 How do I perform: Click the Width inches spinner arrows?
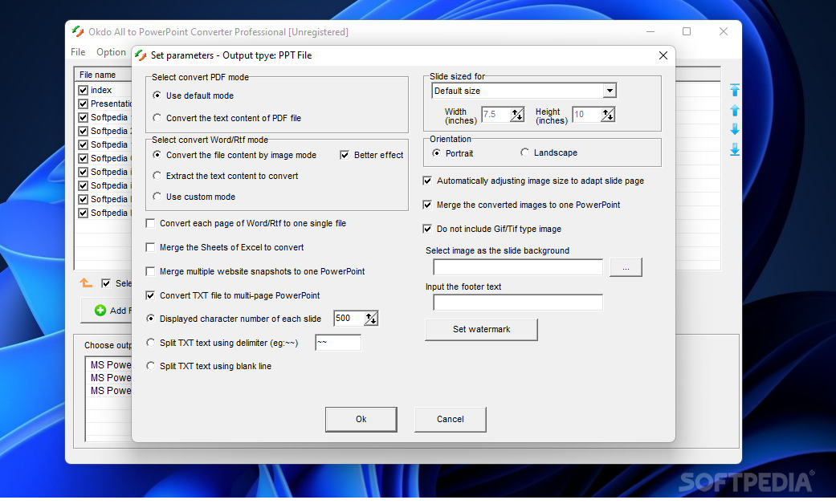[x=516, y=115]
